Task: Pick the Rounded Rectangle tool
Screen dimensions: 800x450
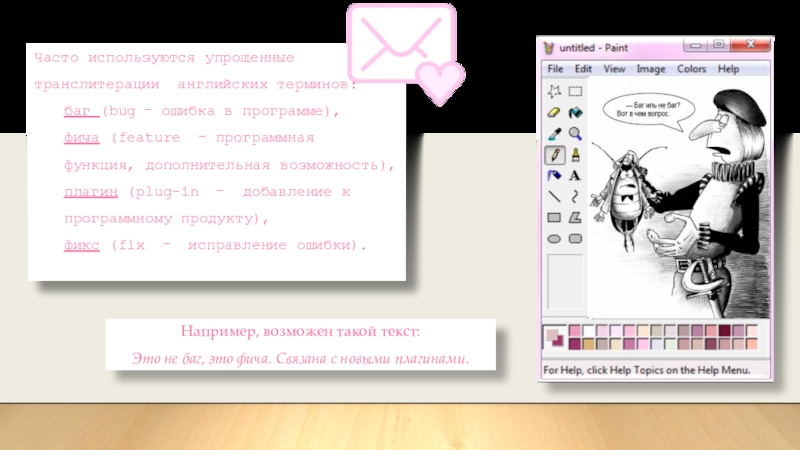Action: [x=575, y=239]
